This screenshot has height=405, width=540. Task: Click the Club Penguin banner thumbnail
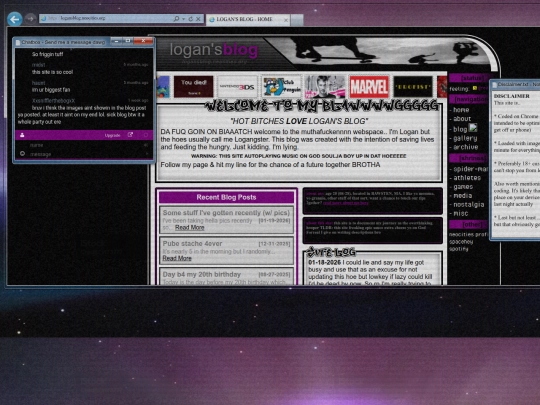(x=281, y=87)
